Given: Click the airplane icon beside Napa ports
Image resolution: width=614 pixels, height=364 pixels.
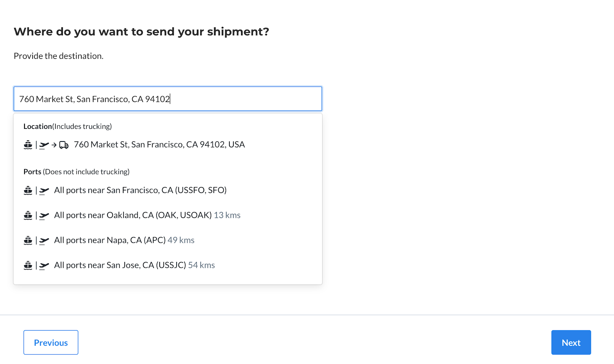Looking at the screenshot, I should [44, 240].
